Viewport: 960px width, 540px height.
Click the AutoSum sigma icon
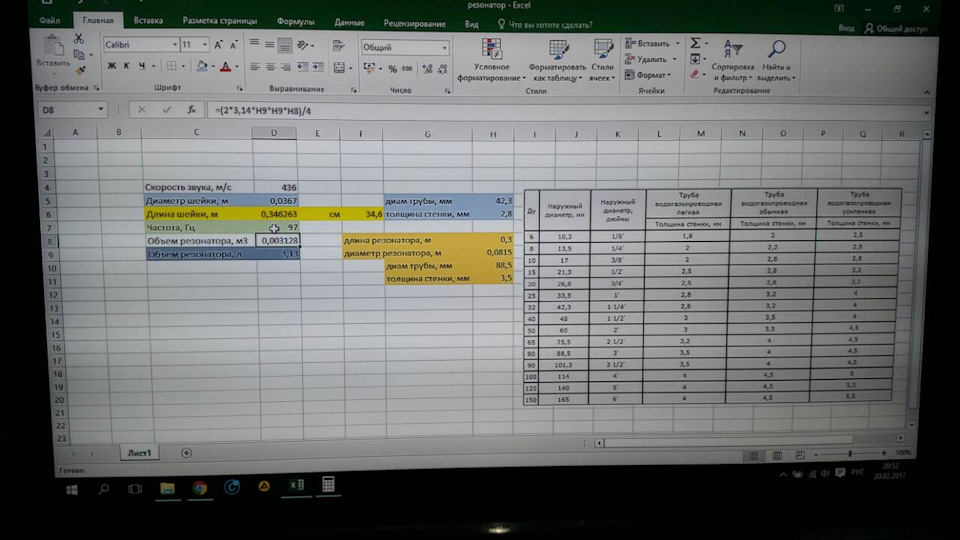696,43
